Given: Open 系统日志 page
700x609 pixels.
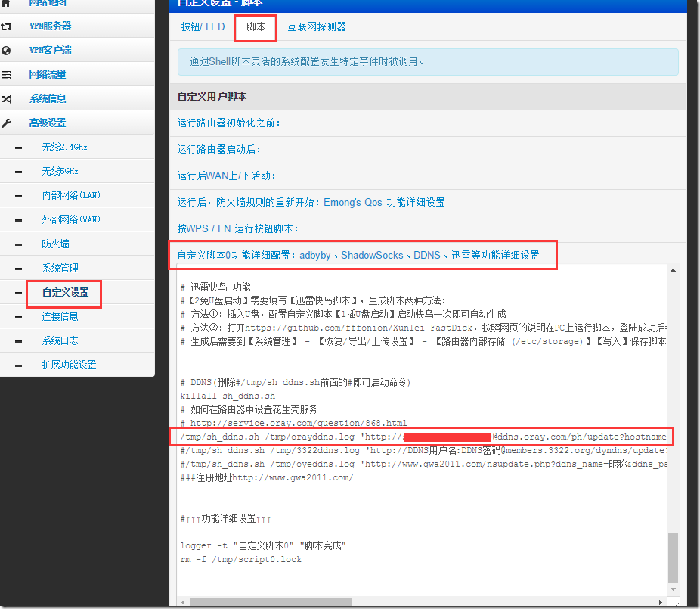Looking at the screenshot, I should click(x=60, y=340).
